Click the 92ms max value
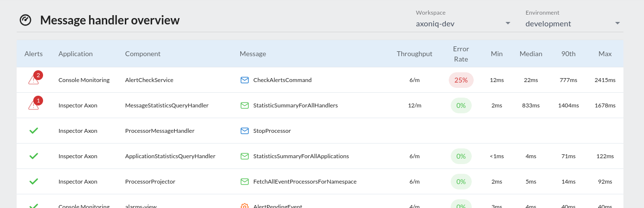 (605, 182)
